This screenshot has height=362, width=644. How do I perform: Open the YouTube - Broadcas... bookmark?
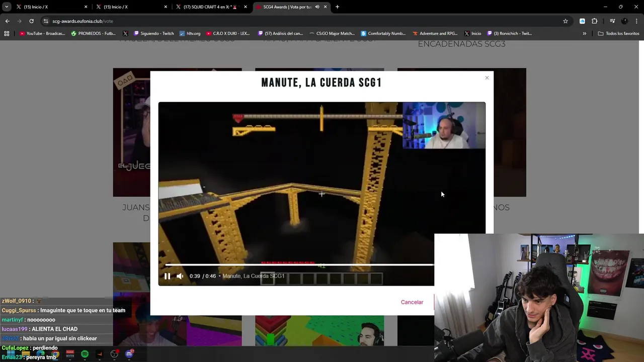[43, 34]
